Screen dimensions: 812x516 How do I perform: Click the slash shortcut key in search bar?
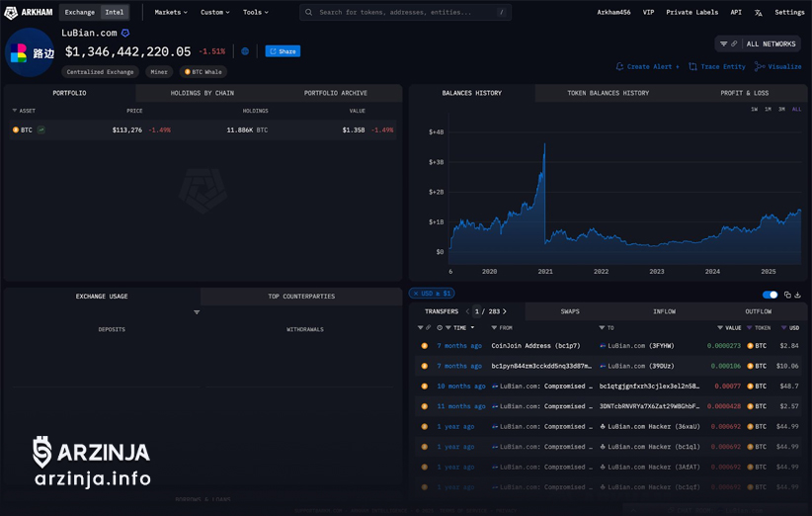tap(501, 13)
